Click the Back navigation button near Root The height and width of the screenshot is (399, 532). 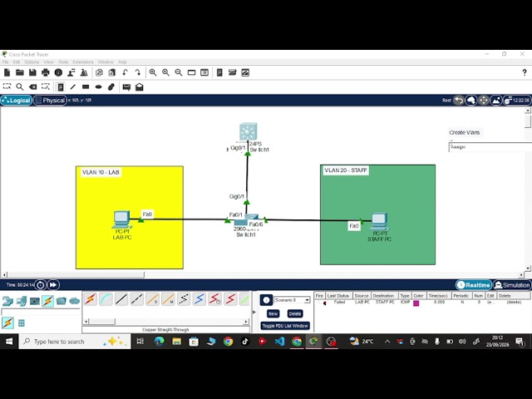[x=459, y=101]
